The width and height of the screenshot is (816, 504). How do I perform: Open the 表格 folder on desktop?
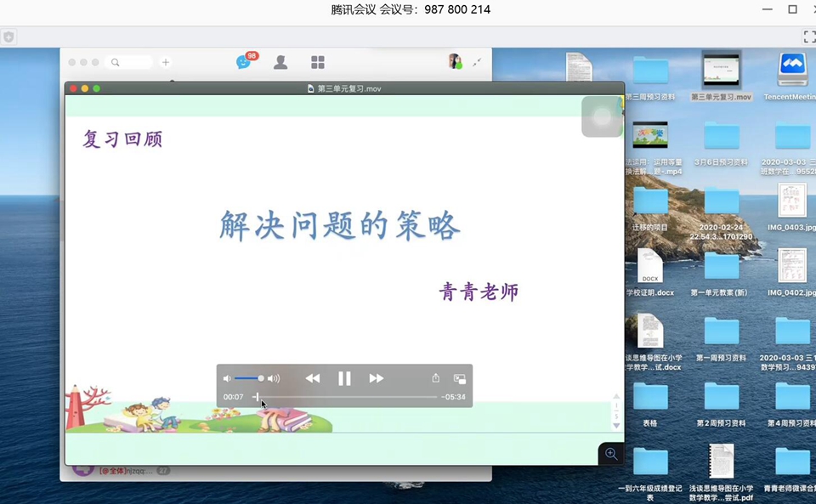(650, 398)
